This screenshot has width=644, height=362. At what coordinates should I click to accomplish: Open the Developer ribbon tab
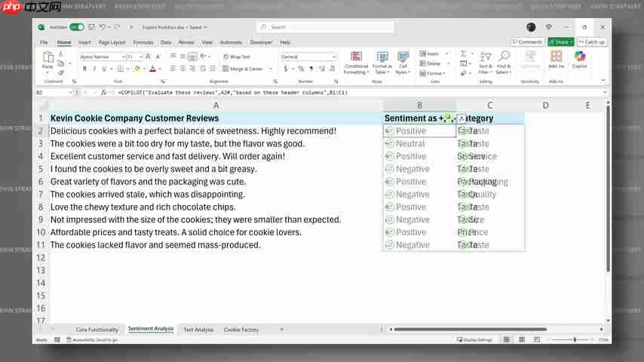pos(261,42)
